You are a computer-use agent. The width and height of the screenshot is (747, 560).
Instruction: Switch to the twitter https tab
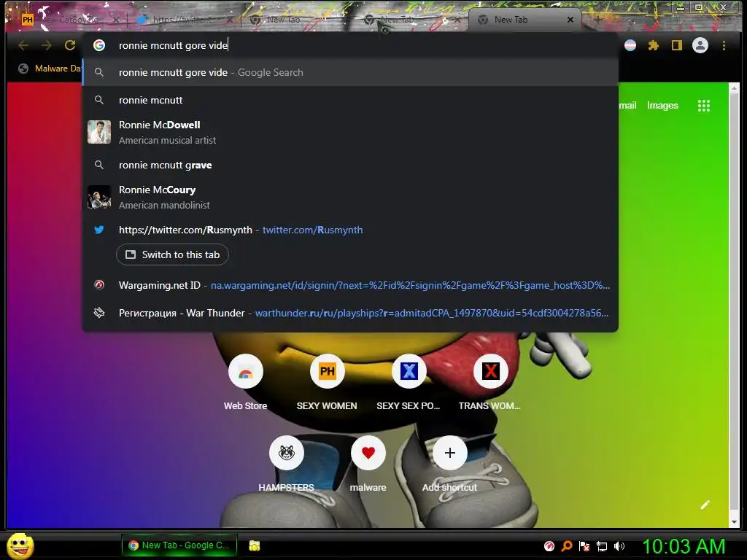(x=183, y=20)
